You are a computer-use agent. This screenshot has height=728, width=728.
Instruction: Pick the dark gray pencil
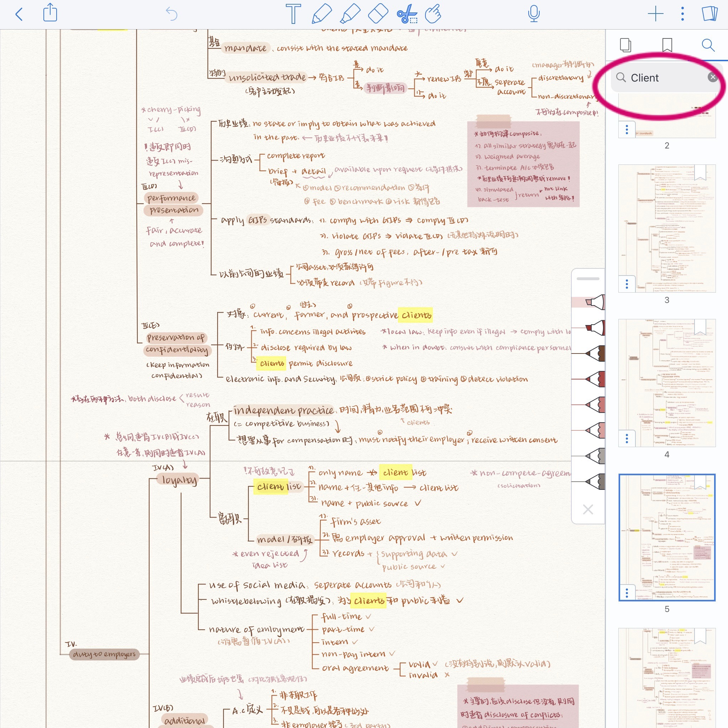point(588,482)
